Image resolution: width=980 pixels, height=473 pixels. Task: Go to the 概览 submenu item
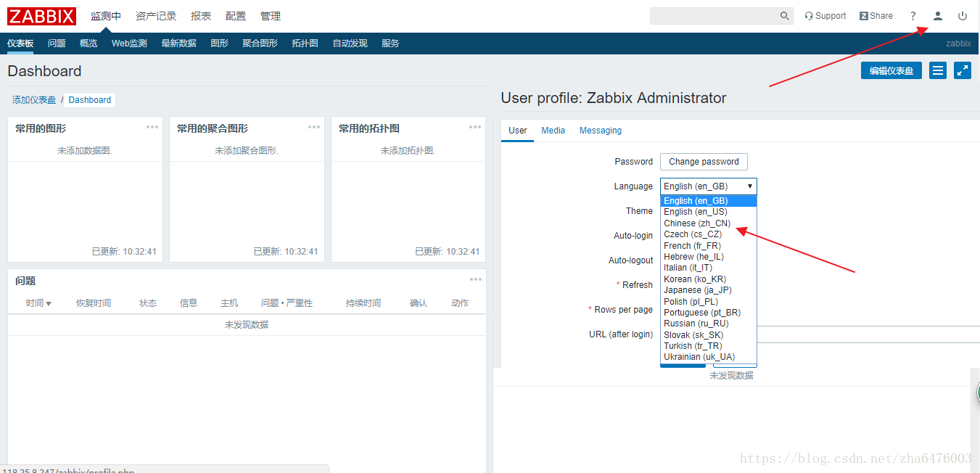click(x=88, y=44)
